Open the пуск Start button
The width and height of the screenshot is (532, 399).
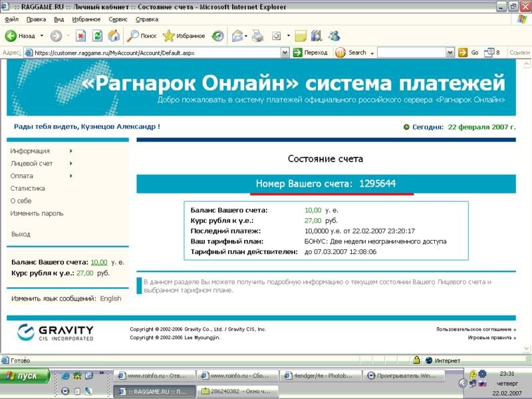[x=25, y=376]
